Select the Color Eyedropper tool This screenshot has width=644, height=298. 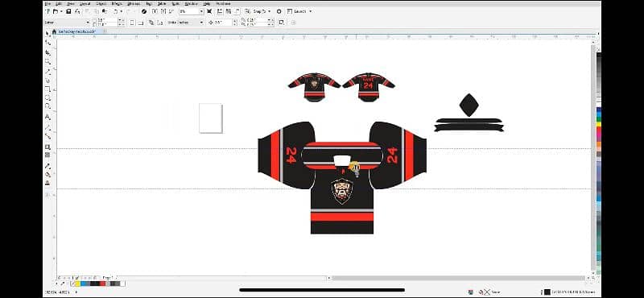tap(47, 166)
